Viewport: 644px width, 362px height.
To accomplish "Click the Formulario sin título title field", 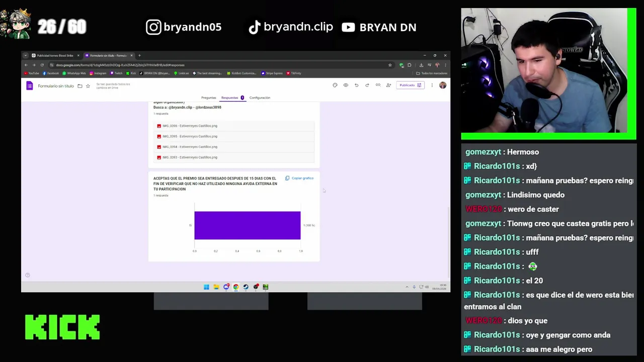I will tap(56, 86).
